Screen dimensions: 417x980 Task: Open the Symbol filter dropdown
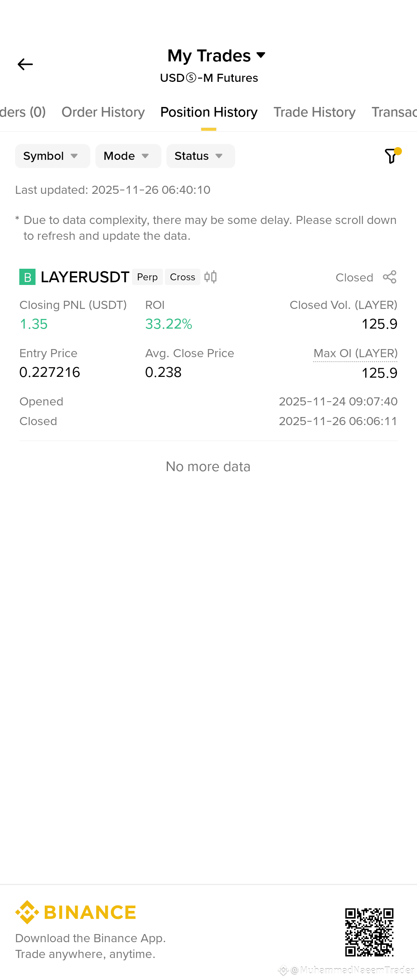pyautogui.click(x=53, y=156)
